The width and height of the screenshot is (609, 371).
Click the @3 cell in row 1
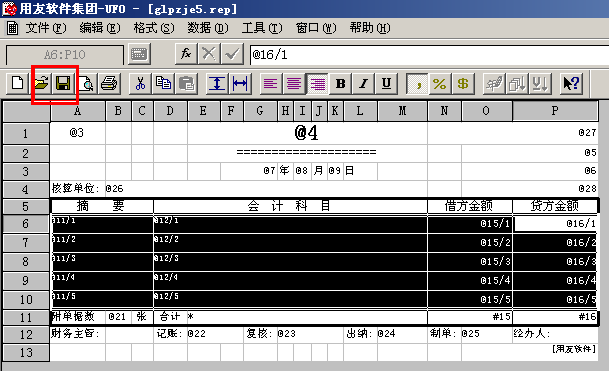[78, 133]
